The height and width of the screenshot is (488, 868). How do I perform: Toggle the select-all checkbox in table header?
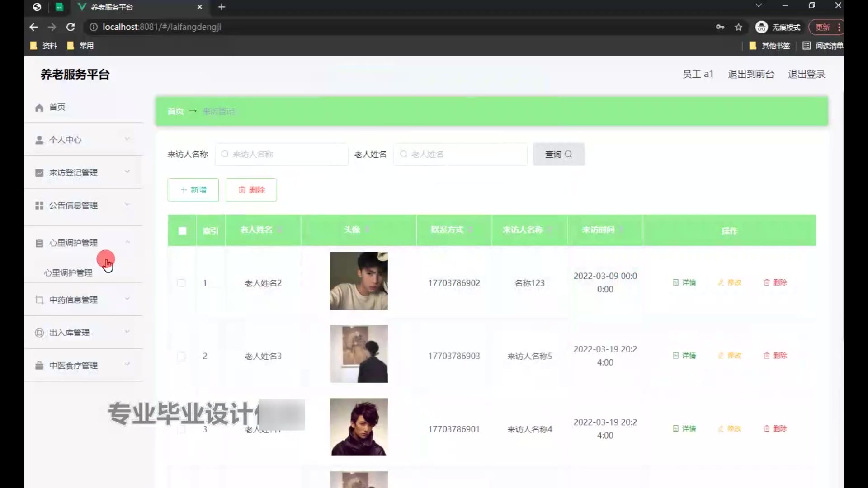[182, 231]
